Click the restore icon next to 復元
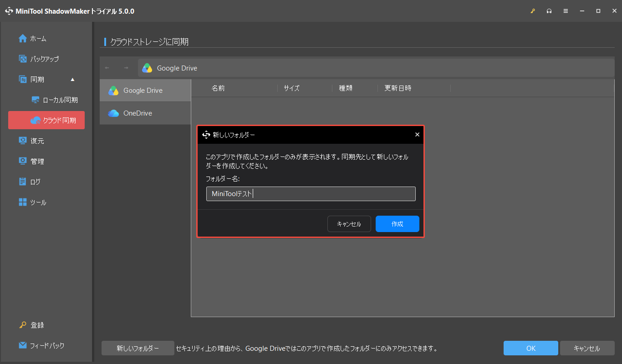Image resolution: width=622 pixels, height=364 pixels. point(23,141)
